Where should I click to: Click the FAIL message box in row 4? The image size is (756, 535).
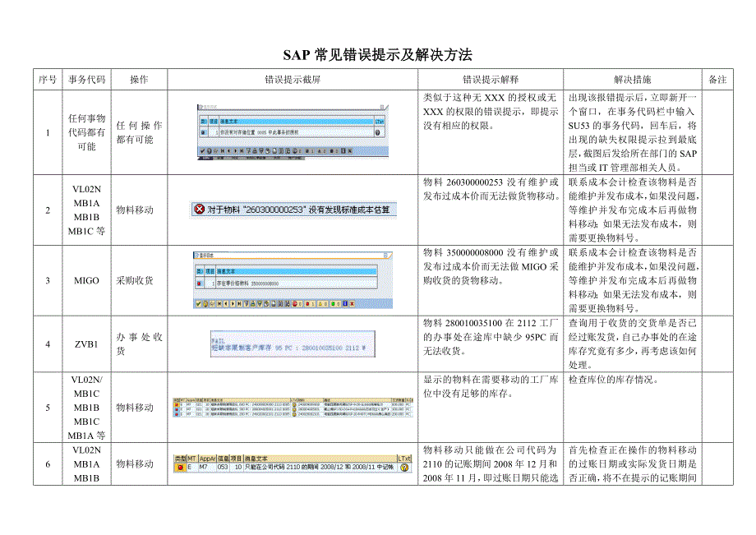293,343
